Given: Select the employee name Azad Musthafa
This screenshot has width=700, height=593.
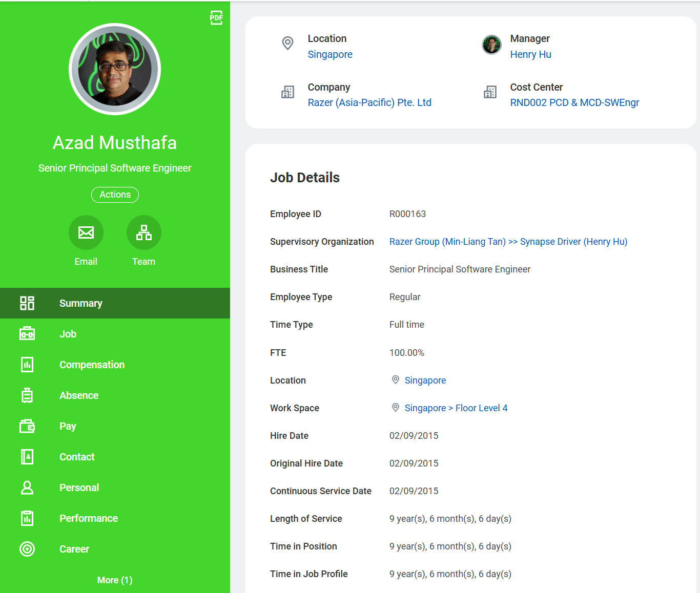Looking at the screenshot, I should [115, 143].
